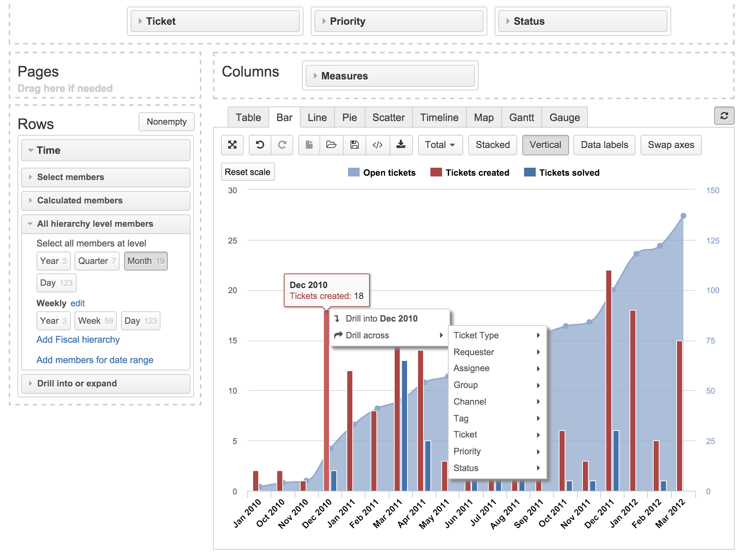Viewport: 747px width, 560px height.
Task: Collapse the All hierarchy level members section
Action: coord(105,224)
